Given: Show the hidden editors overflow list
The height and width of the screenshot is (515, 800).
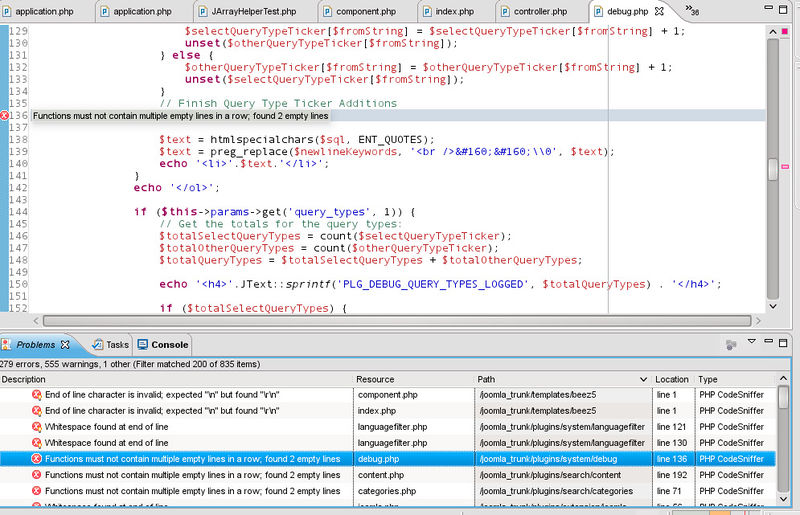Looking at the screenshot, I should 692,11.
